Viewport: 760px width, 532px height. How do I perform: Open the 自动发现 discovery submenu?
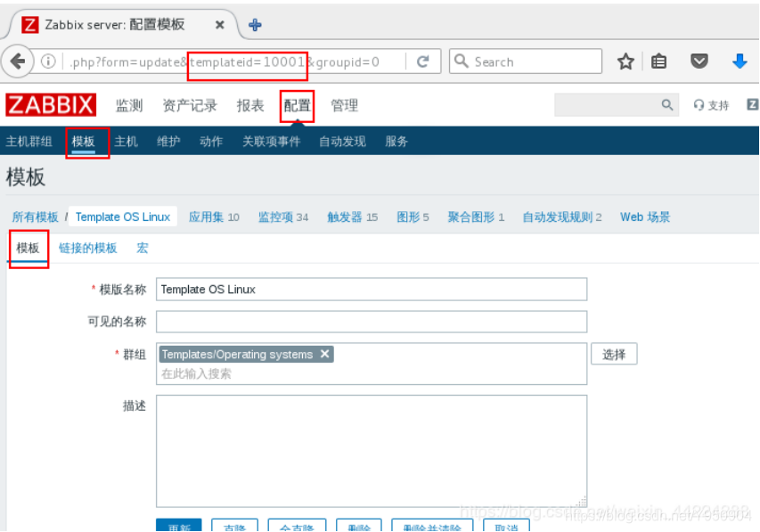[342, 141]
